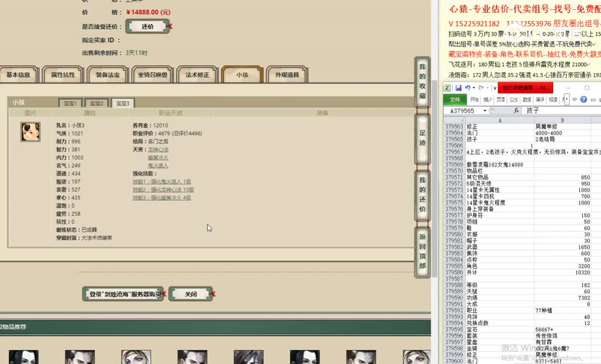This screenshot has width=601, height=364.
Task: Save the workbook with the floppy icon
Action: click(458, 88)
